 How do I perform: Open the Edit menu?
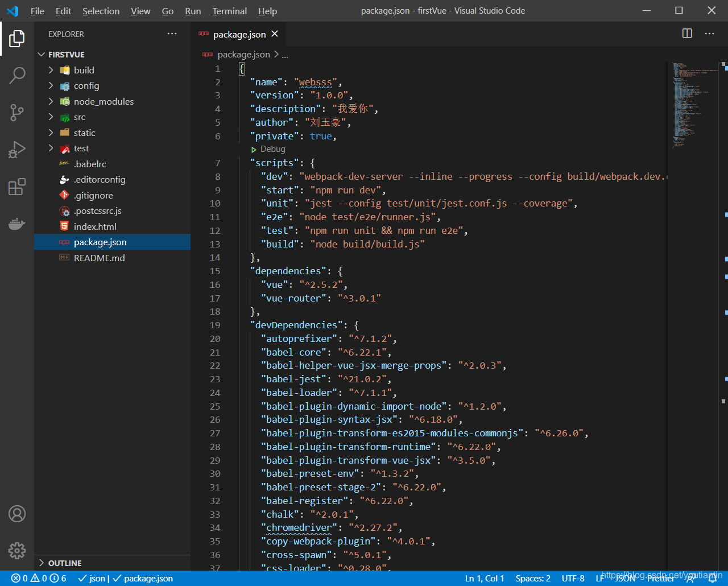pos(63,11)
